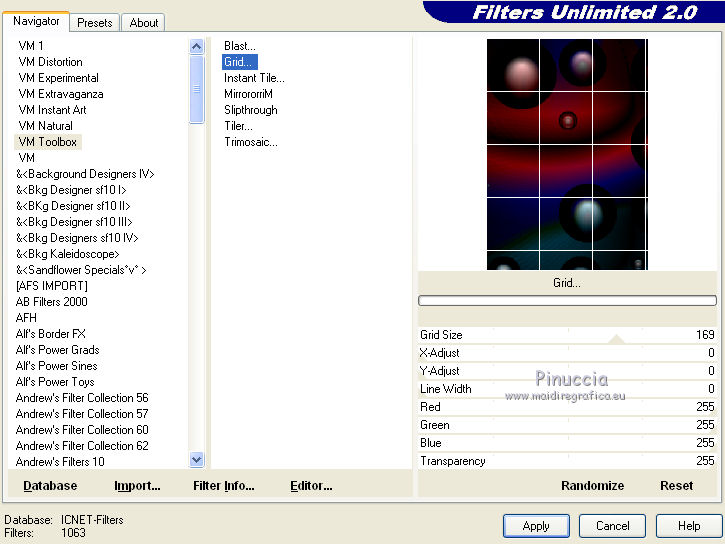The width and height of the screenshot is (725, 544).
Task: Click the Transparency slider row
Action: click(567, 461)
